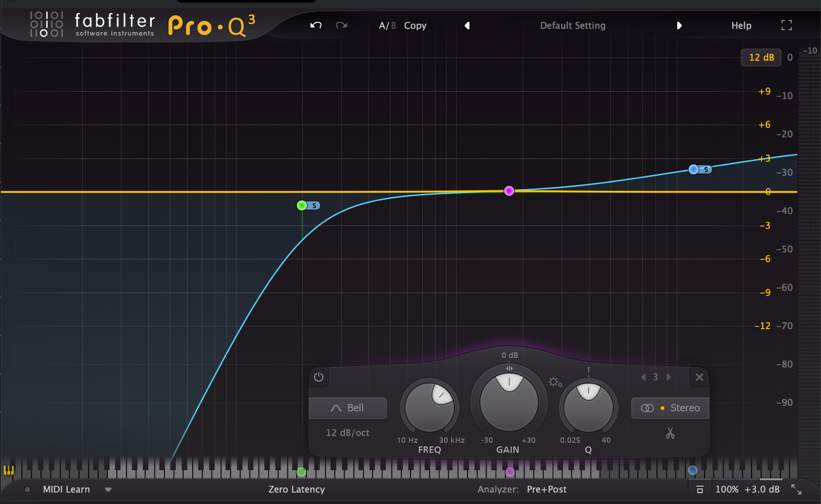
Task: Click the split band scissors icon
Action: point(670,433)
